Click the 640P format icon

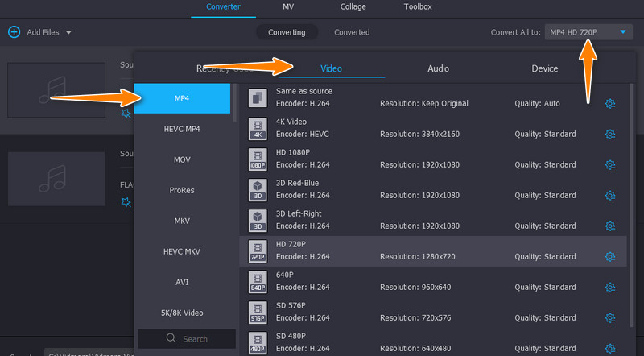point(258,282)
